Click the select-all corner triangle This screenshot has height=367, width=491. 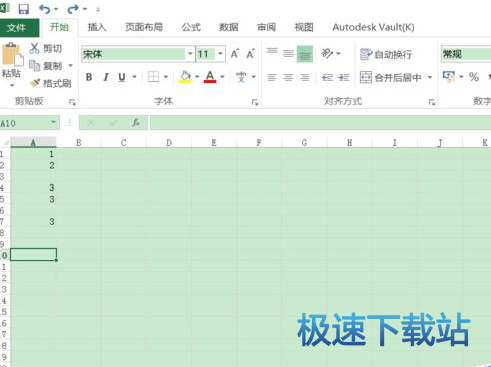click(5, 143)
